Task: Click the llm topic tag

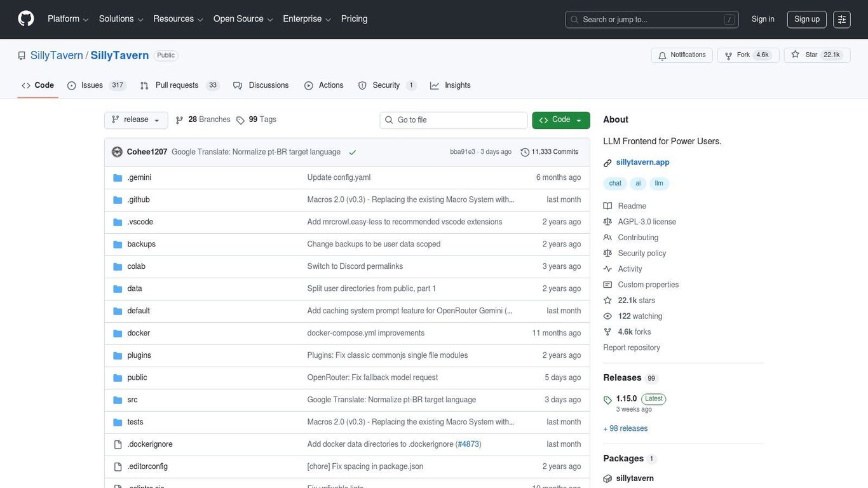Action: tap(659, 184)
